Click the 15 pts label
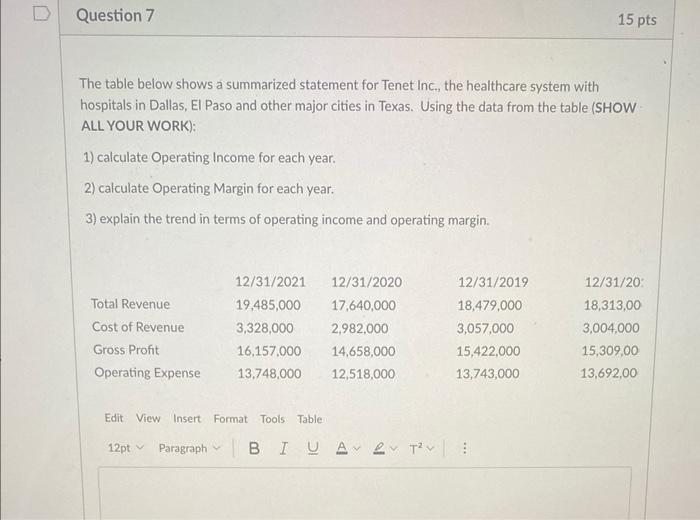 [637, 20]
